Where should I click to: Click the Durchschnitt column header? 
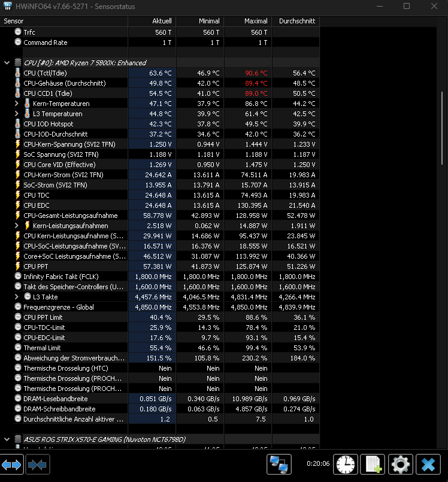(296, 21)
